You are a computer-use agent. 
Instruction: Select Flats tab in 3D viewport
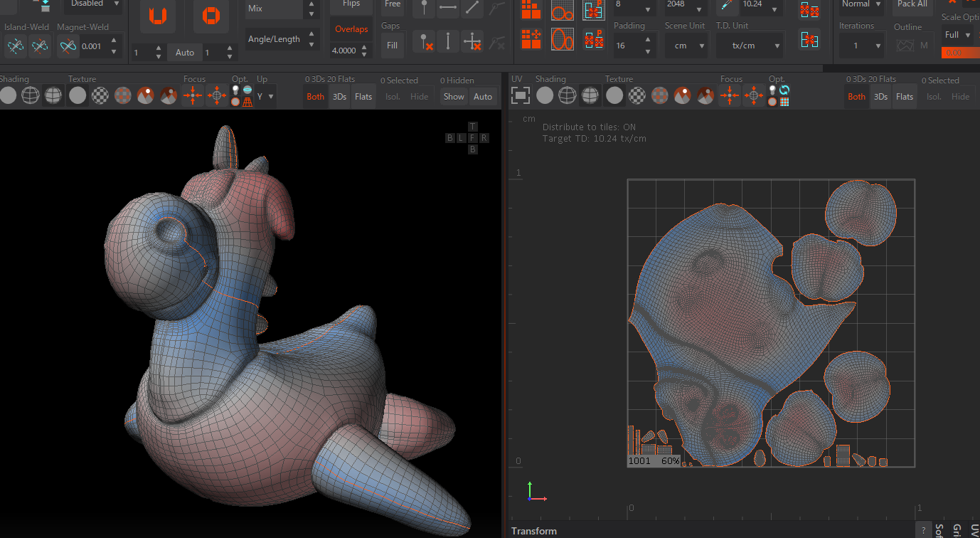click(x=363, y=97)
